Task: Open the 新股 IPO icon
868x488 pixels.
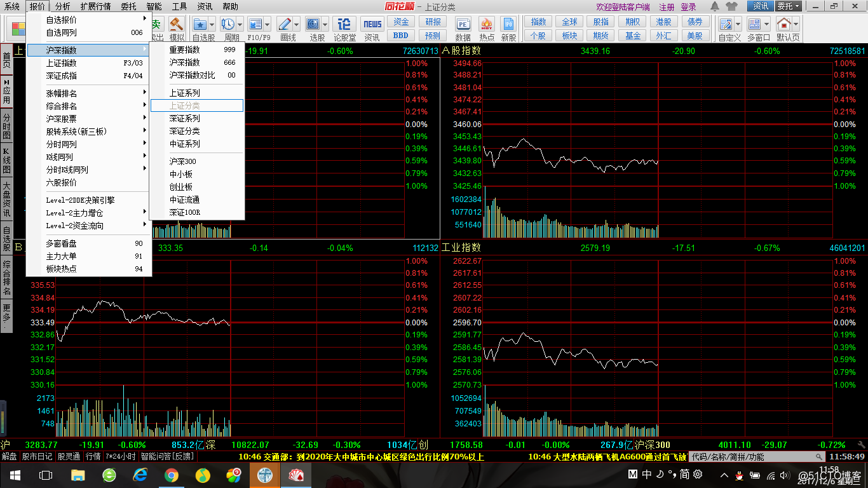Action: coord(508,25)
